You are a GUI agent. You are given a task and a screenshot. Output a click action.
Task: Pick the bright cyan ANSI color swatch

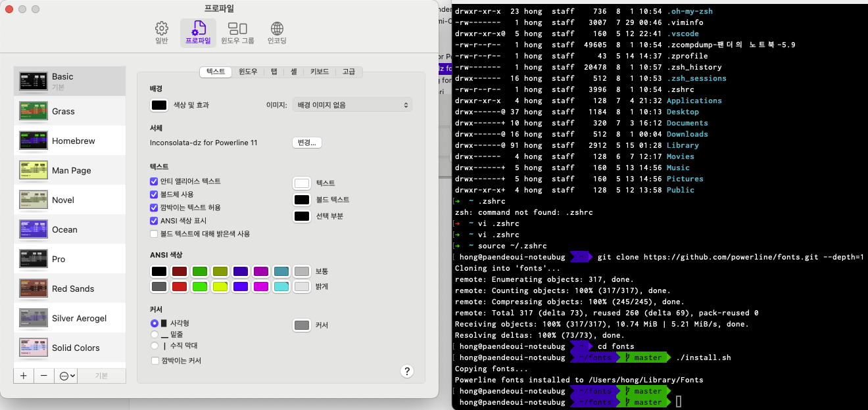(281, 286)
